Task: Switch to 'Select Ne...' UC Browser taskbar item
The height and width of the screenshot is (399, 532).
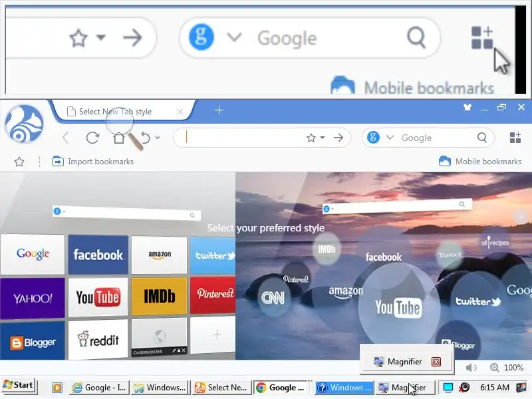Action: pyautogui.click(x=221, y=388)
